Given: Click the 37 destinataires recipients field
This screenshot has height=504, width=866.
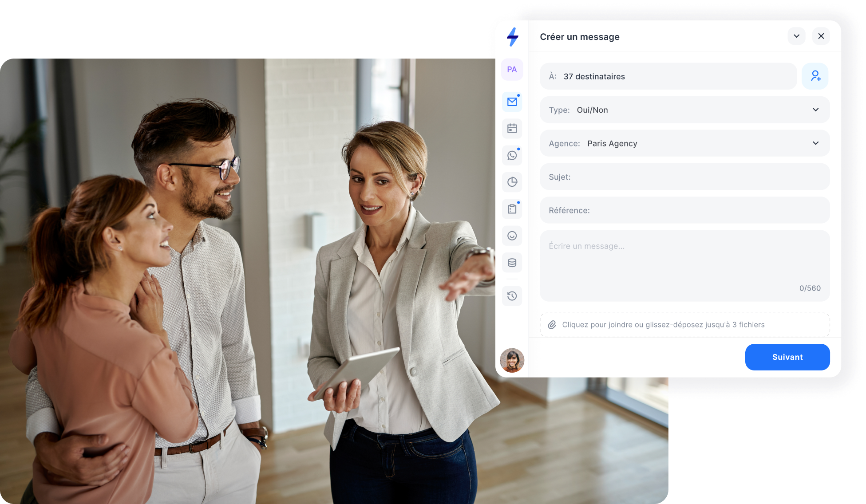Looking at the screenshot, I should coord(668,76).
